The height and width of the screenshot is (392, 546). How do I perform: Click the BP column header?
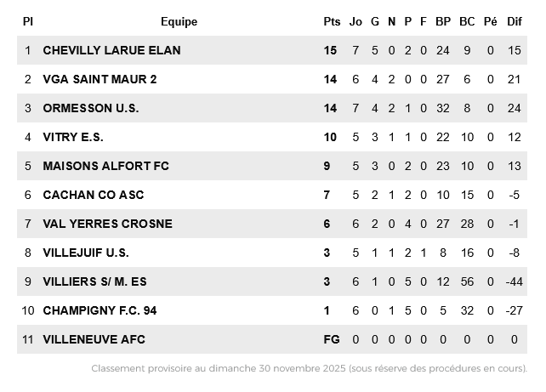[442, 21]
